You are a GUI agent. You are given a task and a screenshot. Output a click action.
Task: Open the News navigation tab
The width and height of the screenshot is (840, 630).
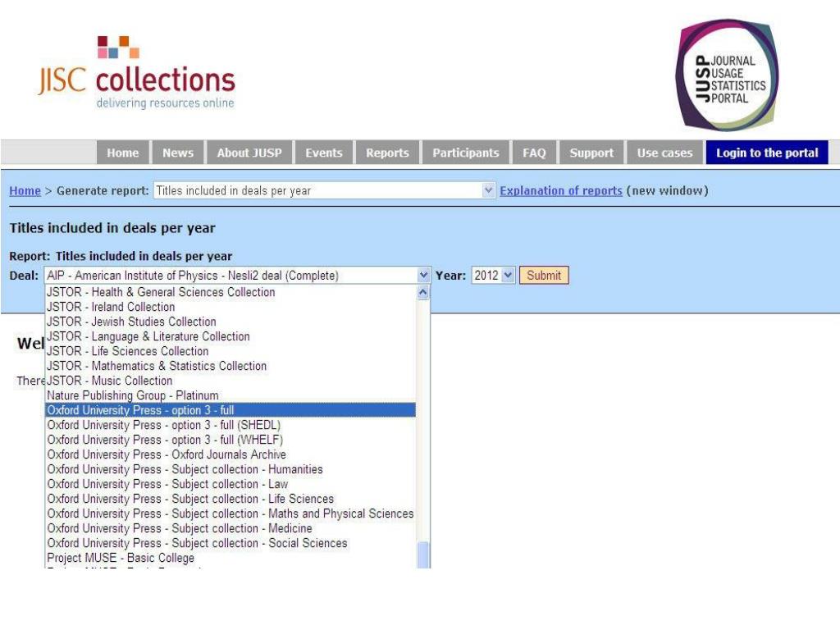178,153
